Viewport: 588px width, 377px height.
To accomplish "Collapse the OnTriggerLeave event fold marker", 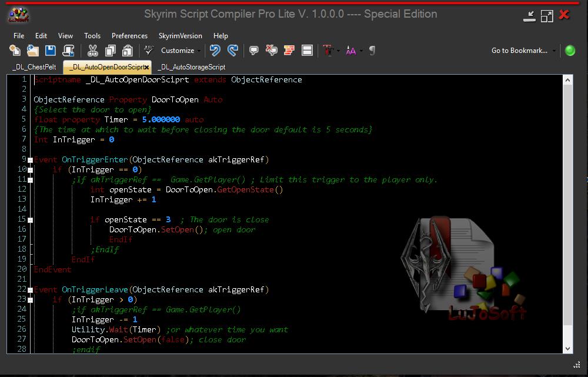I will [30, 289].
